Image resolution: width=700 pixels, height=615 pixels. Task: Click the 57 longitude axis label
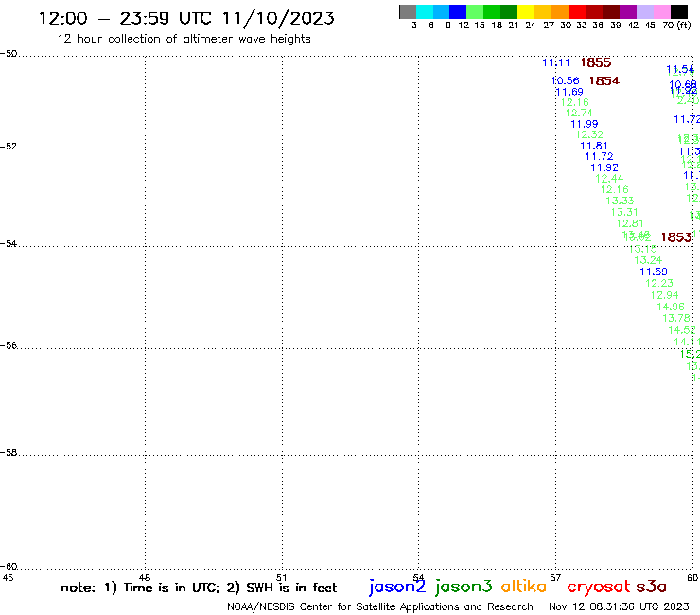coord(555,577)
